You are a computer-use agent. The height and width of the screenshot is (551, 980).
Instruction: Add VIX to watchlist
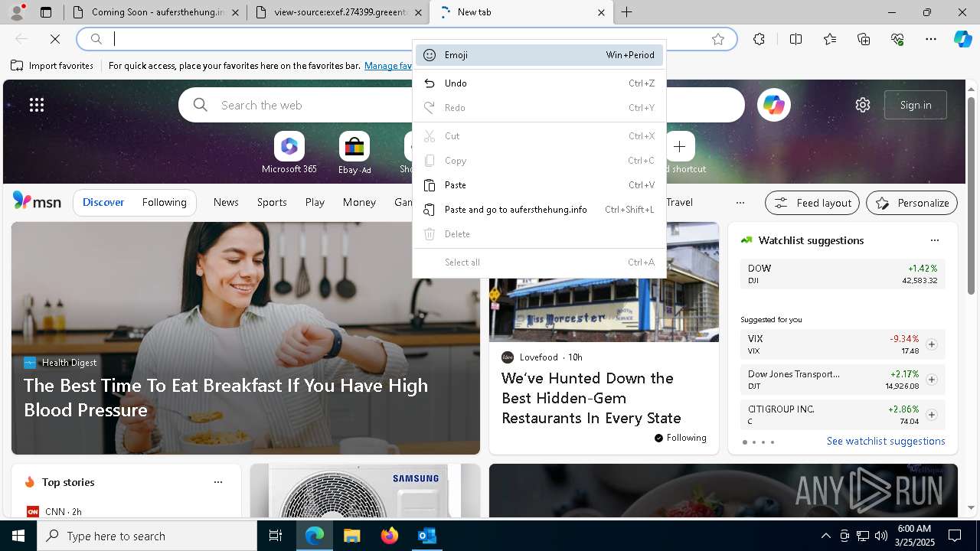[931, 344]
